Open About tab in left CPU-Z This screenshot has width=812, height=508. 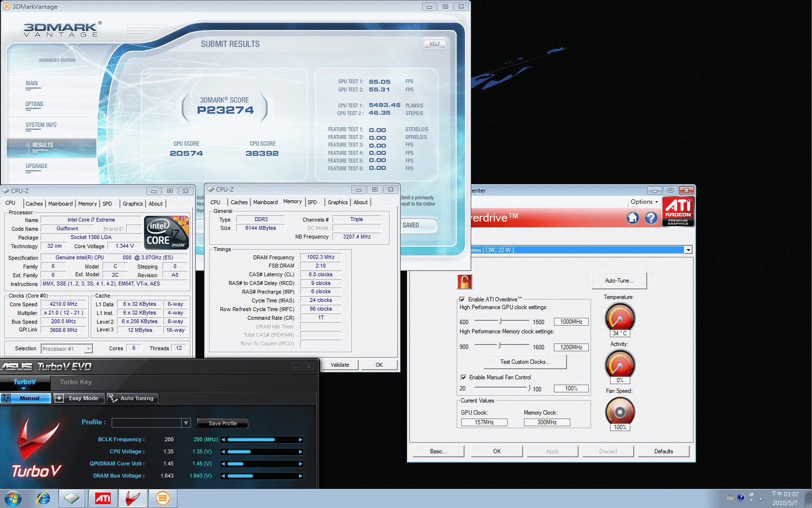[x=156, y=204]
